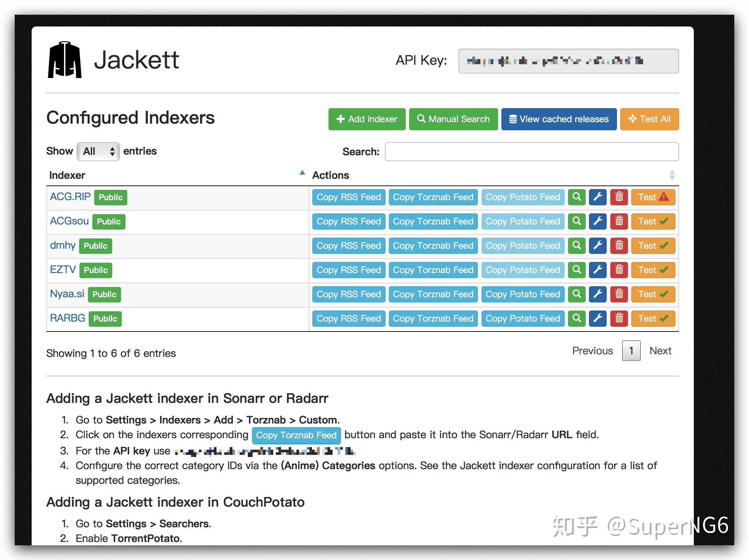
Task: Click the Jackett jacket logo
Action: pos(65,60)
